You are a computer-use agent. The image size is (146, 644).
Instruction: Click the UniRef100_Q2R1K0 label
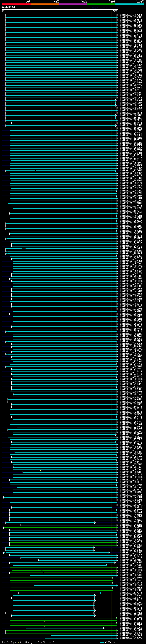pyautogui.click(x=131, y=548)
